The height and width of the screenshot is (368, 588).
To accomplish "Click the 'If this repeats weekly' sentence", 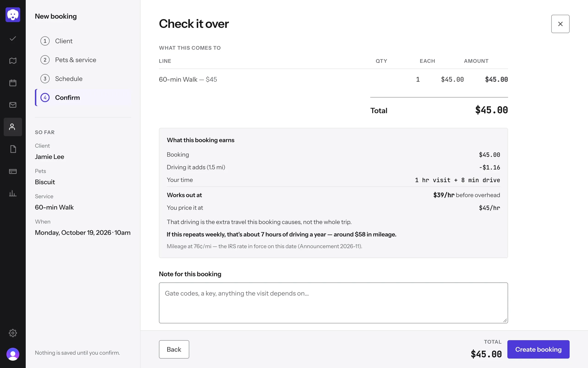I will (281, 234).
